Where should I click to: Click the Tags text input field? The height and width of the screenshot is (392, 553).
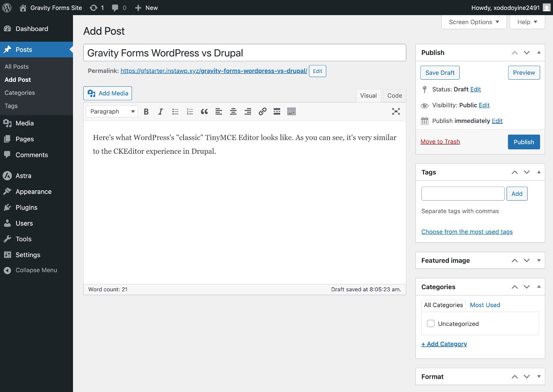pos(463,194)
